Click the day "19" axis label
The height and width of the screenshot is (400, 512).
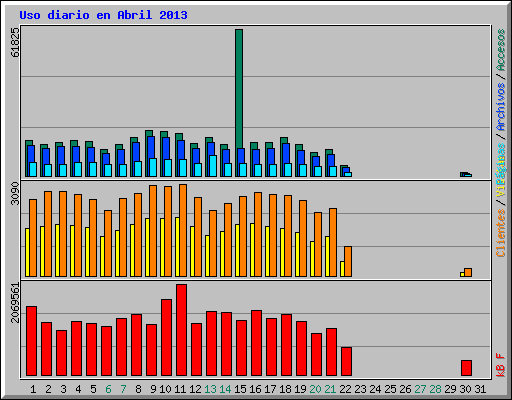coord(300,389)
